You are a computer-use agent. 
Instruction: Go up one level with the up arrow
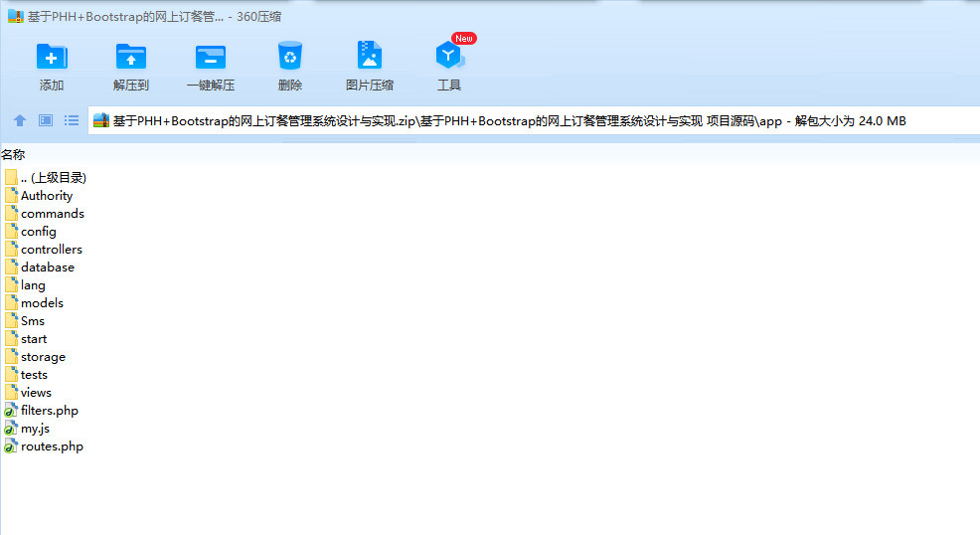(20, 120)
